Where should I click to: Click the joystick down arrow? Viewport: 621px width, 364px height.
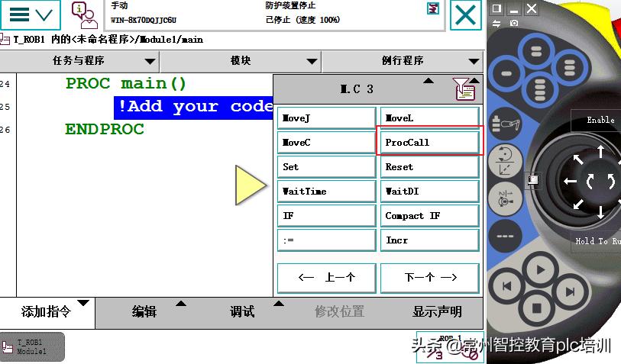tap(601, 212)
